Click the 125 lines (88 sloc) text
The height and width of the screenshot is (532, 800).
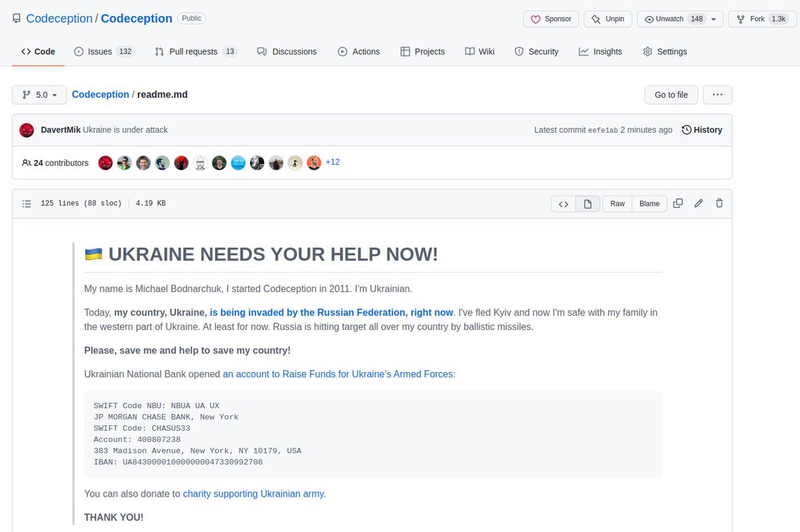coord(81,203)
